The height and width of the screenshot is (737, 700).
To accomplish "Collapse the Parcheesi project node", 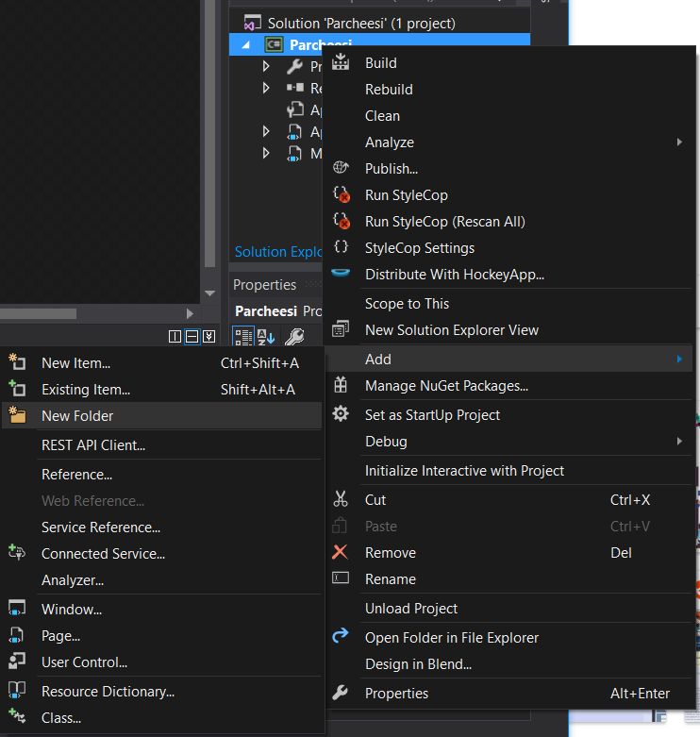I will (x=247, y=44).
